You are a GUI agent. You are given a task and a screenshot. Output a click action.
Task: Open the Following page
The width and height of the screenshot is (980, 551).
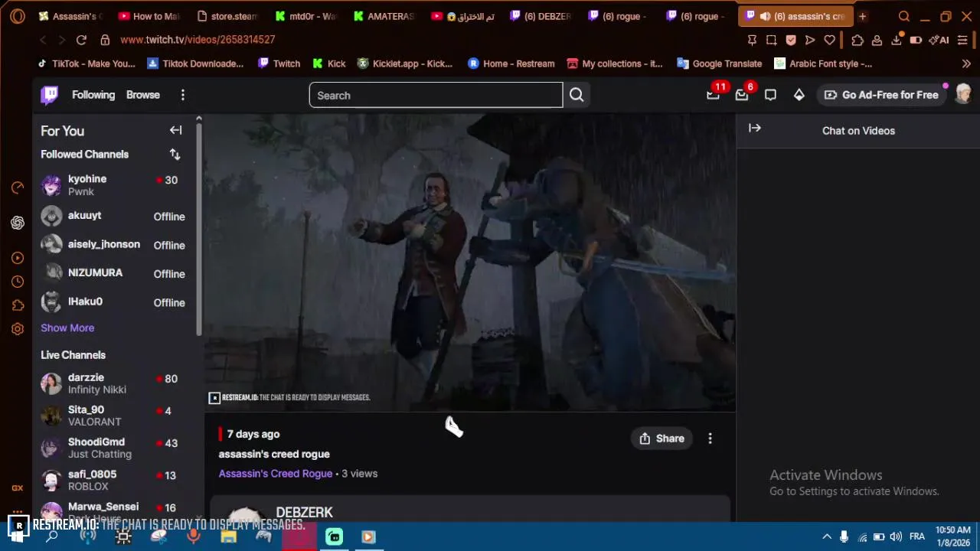click(93, 95)
